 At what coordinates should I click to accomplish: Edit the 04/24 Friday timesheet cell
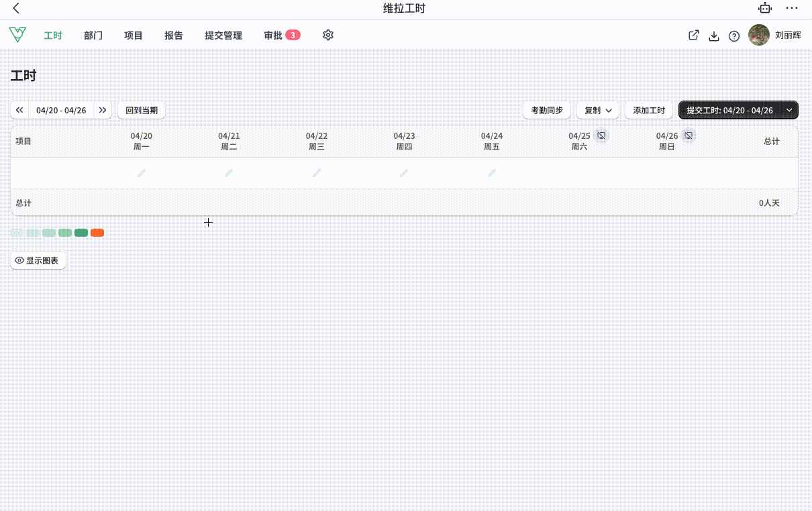[x=492, y=173]
